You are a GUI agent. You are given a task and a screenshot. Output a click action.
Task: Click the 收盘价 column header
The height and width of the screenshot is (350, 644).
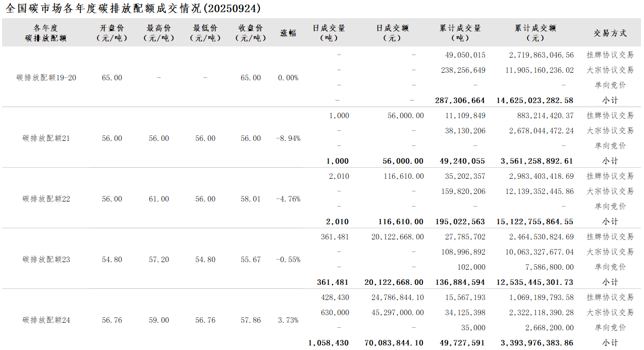click(251, 33)
